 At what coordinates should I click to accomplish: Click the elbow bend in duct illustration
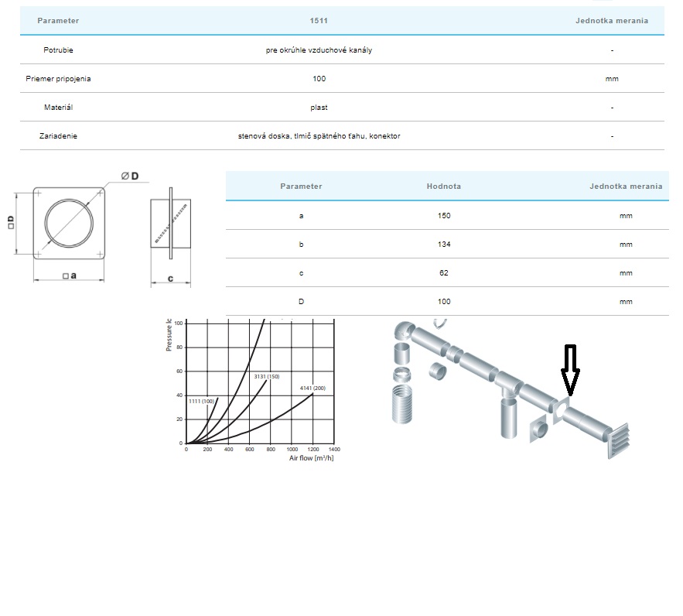(404, 331)
